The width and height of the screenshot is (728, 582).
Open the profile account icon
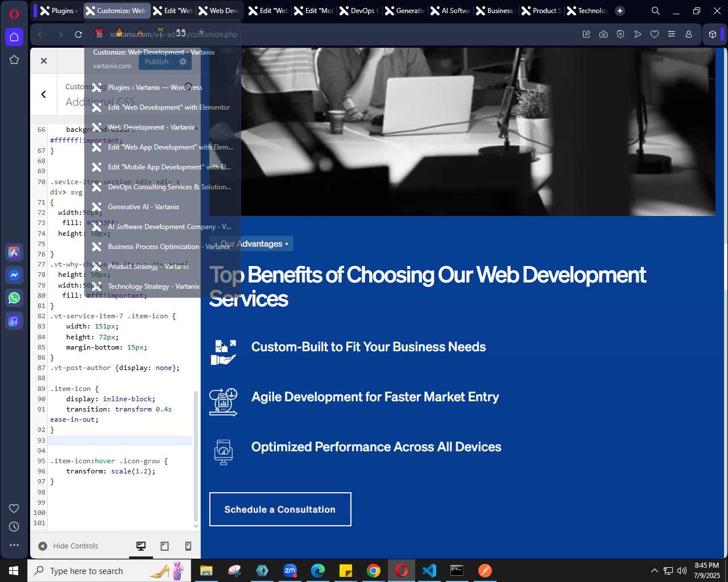(689, 35)
